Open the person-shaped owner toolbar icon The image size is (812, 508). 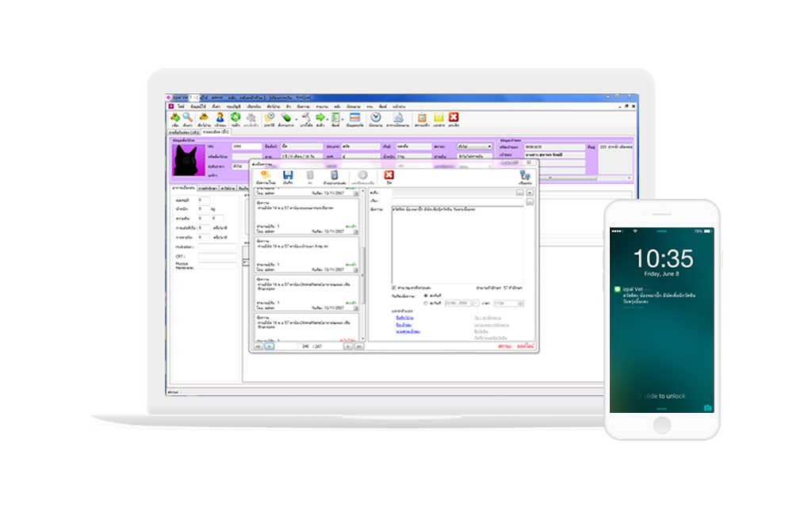tap(220, 118)
